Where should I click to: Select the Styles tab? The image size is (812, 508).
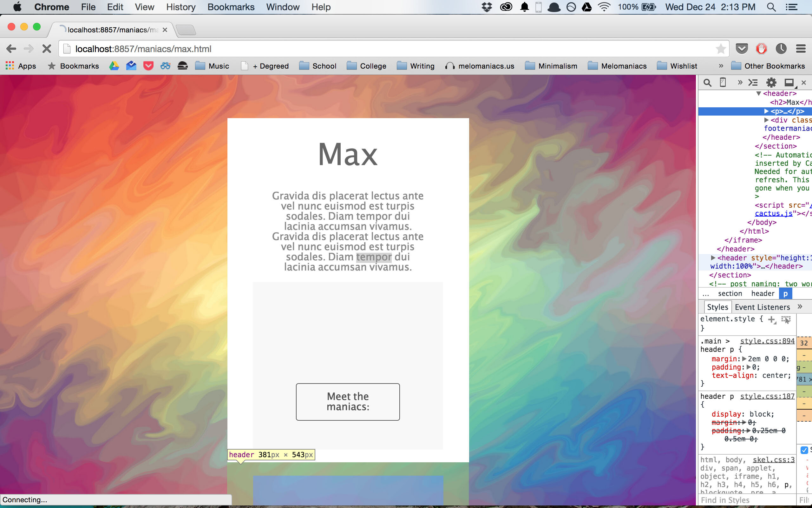tap(717, 307)
